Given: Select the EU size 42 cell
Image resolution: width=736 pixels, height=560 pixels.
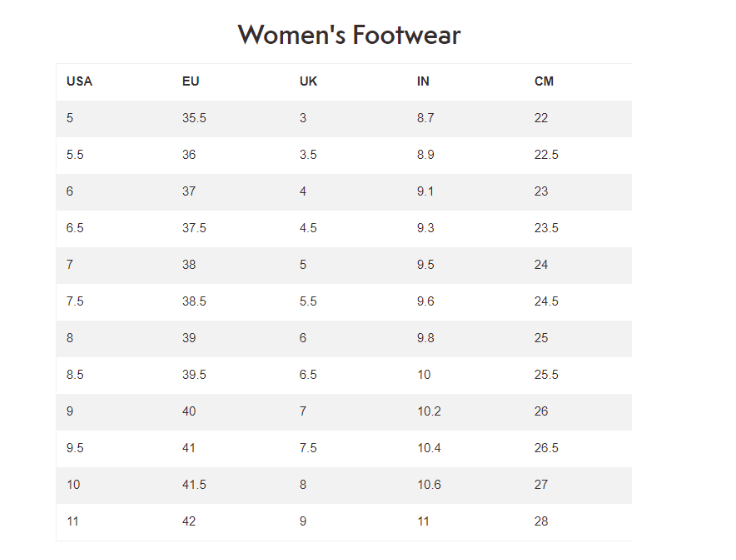Looking at the screenshot, I should pyautogui.click(x=189, y=521).
